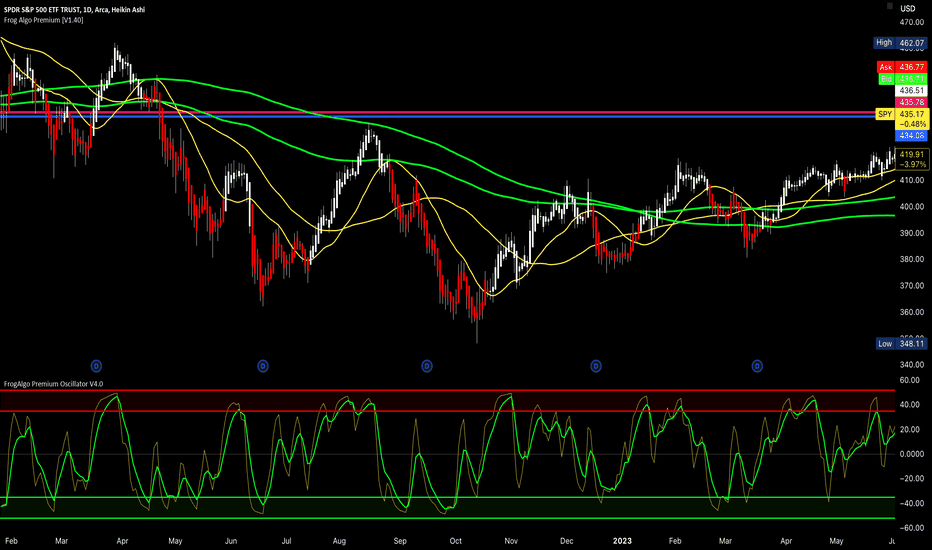This screenshot has width=932, height=550.
Task: Click the white 436.51 price label
Action: [911, 91]
